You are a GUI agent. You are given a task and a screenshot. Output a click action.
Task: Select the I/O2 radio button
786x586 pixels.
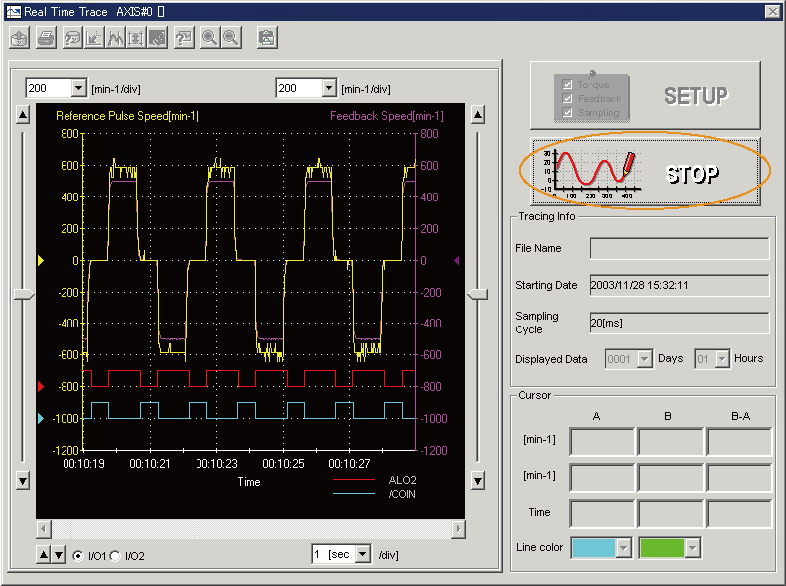coord(115,555)
